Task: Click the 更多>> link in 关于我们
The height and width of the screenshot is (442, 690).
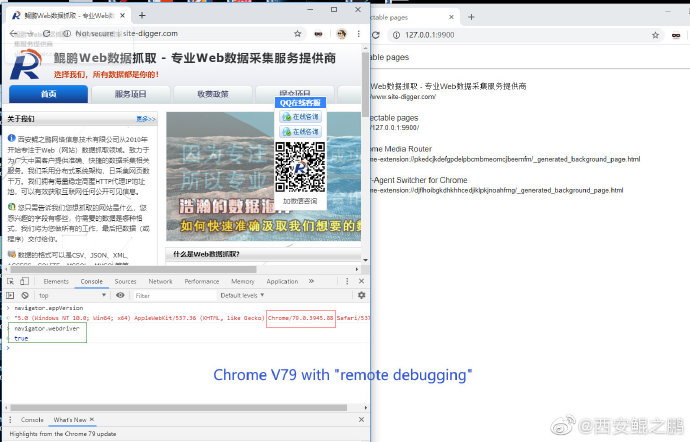Action: coord(146,119)
